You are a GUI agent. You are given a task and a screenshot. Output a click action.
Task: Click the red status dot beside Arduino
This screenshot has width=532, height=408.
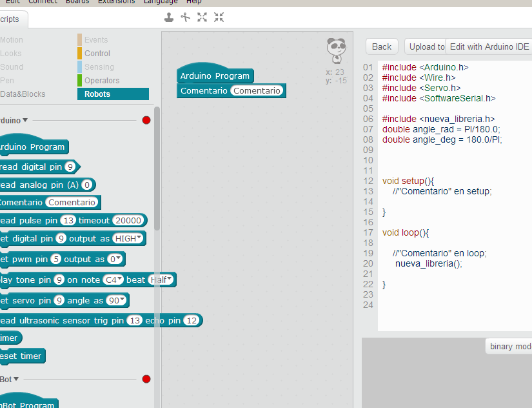point(146,120)
